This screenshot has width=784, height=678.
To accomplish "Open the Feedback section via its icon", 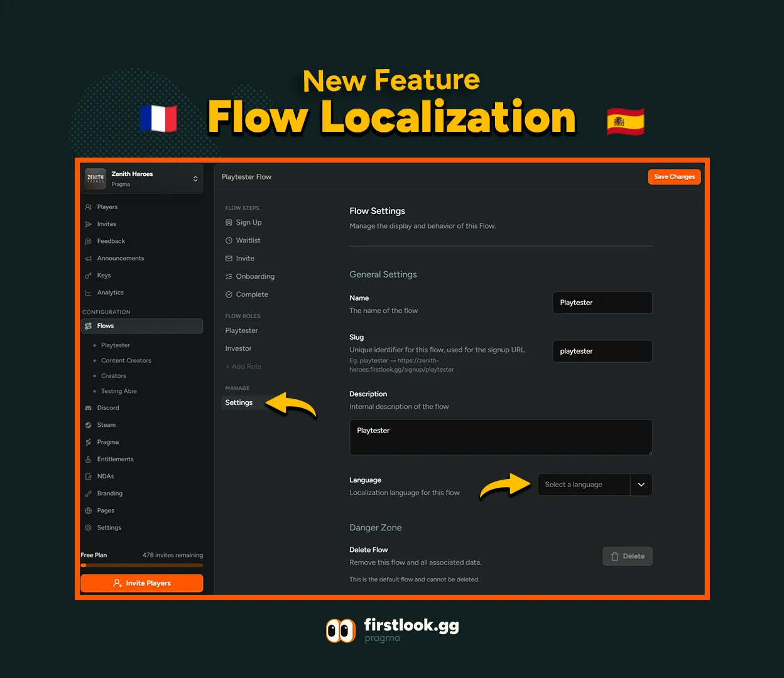I will coord(89,241).
